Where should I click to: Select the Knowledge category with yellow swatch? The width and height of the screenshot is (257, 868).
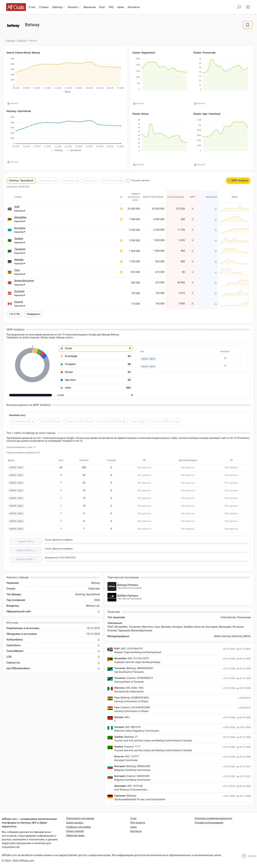click(x=95, y=356)
